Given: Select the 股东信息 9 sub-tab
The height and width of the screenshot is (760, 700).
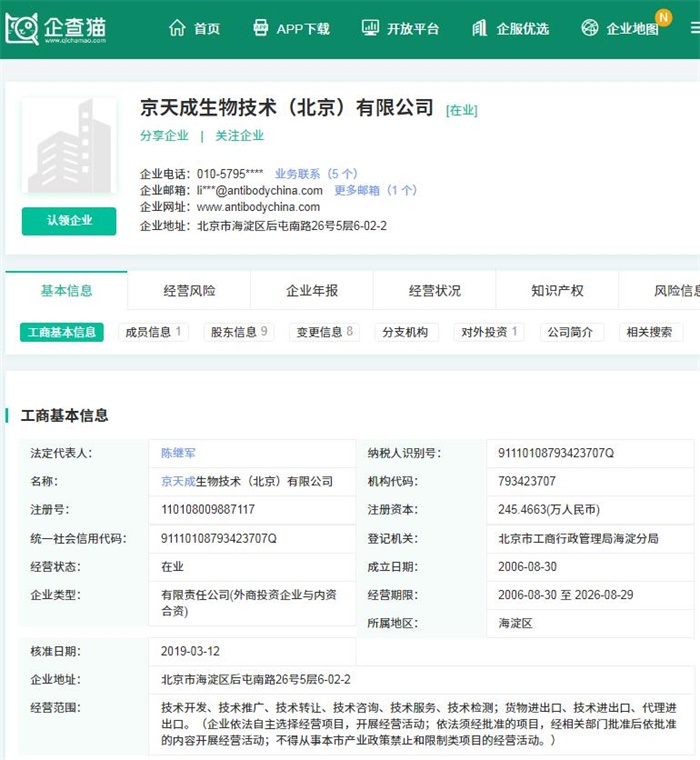Looking at the screenshot, I should [239, 332].
